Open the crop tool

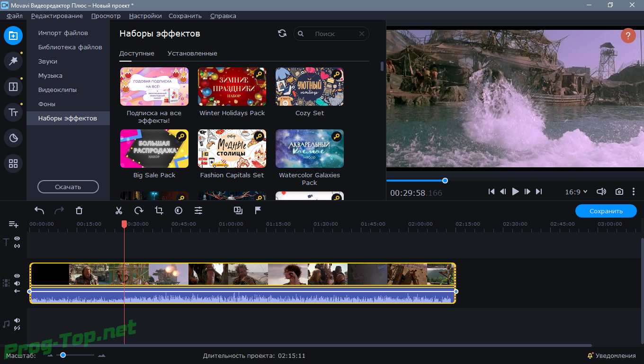point(159,210)
